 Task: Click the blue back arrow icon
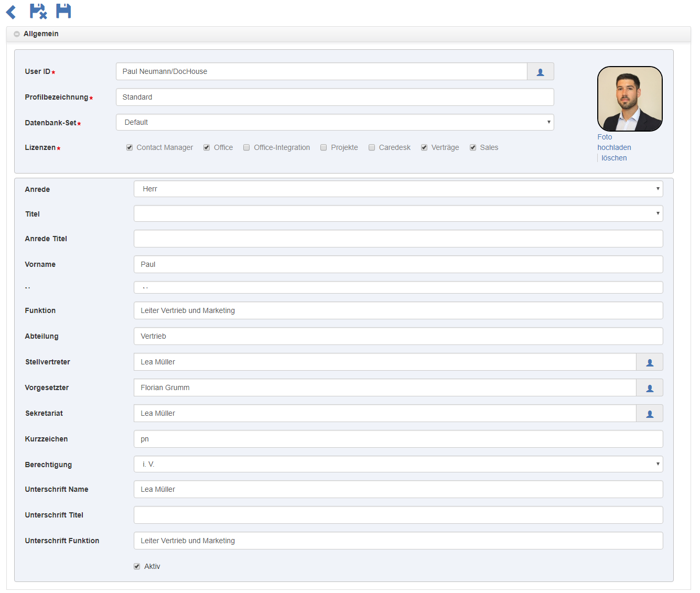tap(11, 12)
